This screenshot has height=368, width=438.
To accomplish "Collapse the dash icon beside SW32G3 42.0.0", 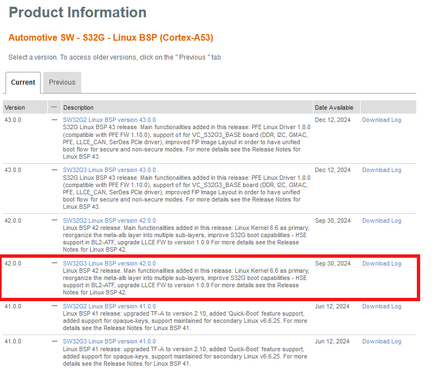I will 54,263.
